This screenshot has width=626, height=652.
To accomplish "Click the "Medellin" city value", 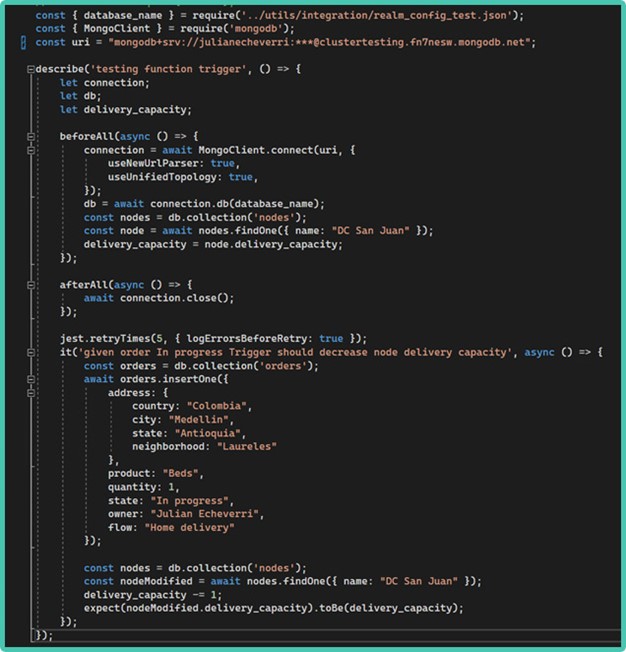I will pyautogui.click(x=198, y=420).
